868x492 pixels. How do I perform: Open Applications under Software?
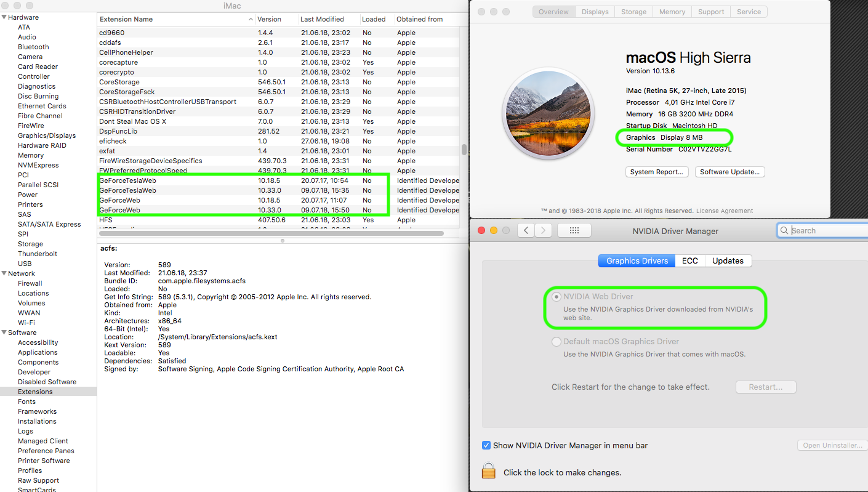coord(38,352)
